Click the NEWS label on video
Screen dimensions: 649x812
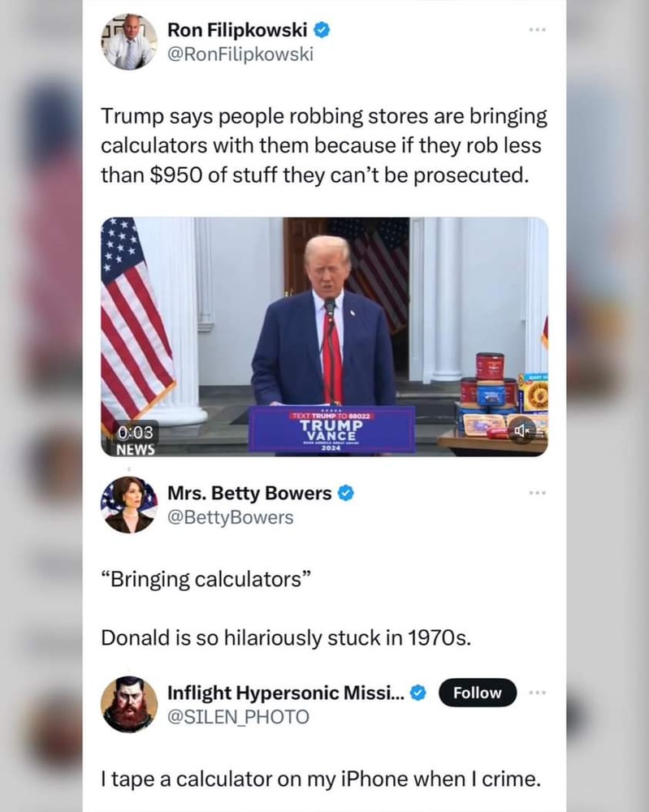tap(136, 449)
